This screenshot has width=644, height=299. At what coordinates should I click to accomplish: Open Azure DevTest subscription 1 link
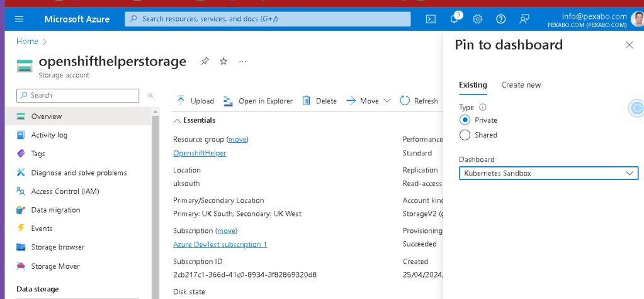220,244
